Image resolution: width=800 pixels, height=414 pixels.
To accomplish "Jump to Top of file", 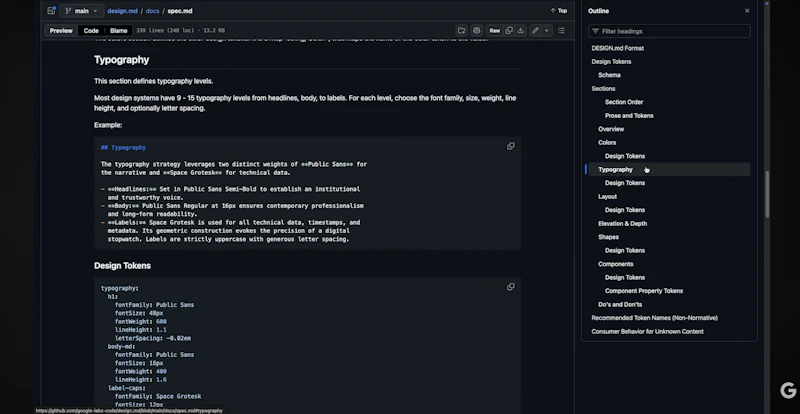I will coord(559,11).
